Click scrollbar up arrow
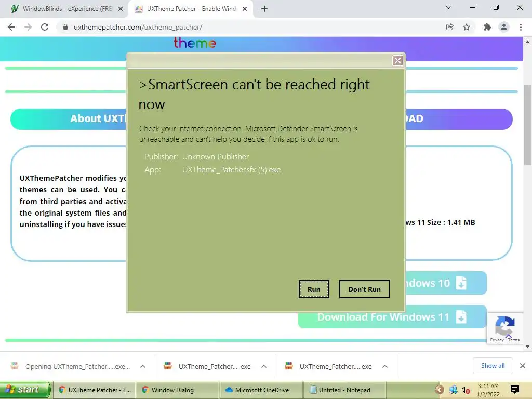Viewport: 532px width, 399px height. point(527,42)
